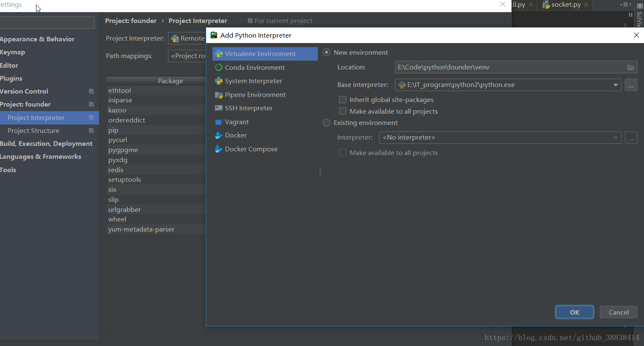Click the SSH terminal icon
This screenshot has width=644, height=346.
[218, 108]
